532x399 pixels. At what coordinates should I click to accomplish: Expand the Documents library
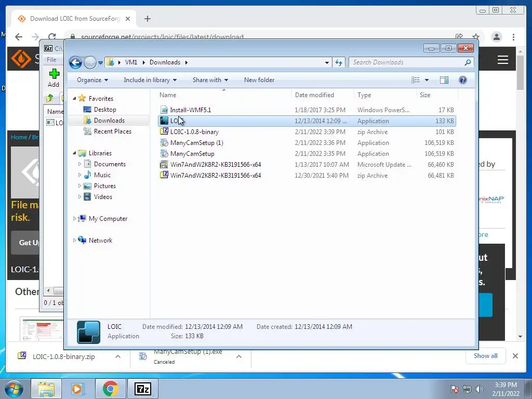coord(79,164)
